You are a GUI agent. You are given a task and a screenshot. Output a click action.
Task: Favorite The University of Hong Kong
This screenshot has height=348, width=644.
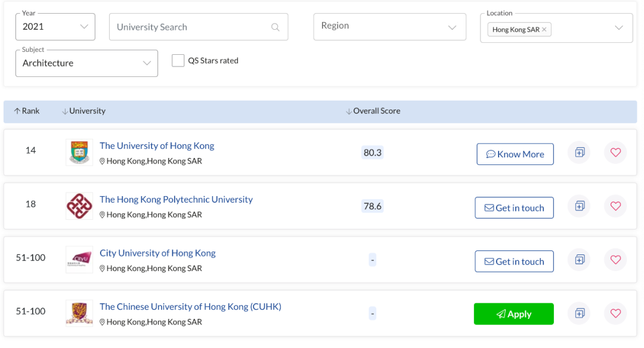pyautogui.click(x=615, y=153)
